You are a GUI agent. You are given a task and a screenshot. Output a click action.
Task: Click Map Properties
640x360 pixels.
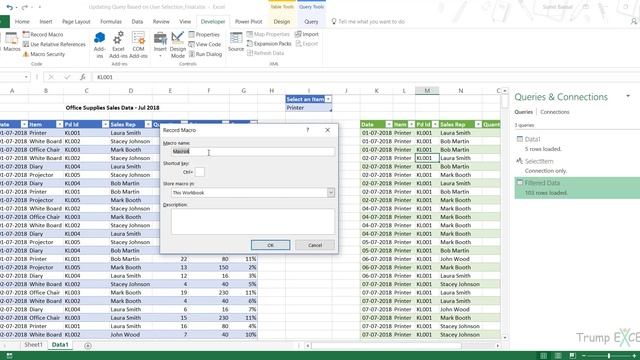(x=268, y=34)
